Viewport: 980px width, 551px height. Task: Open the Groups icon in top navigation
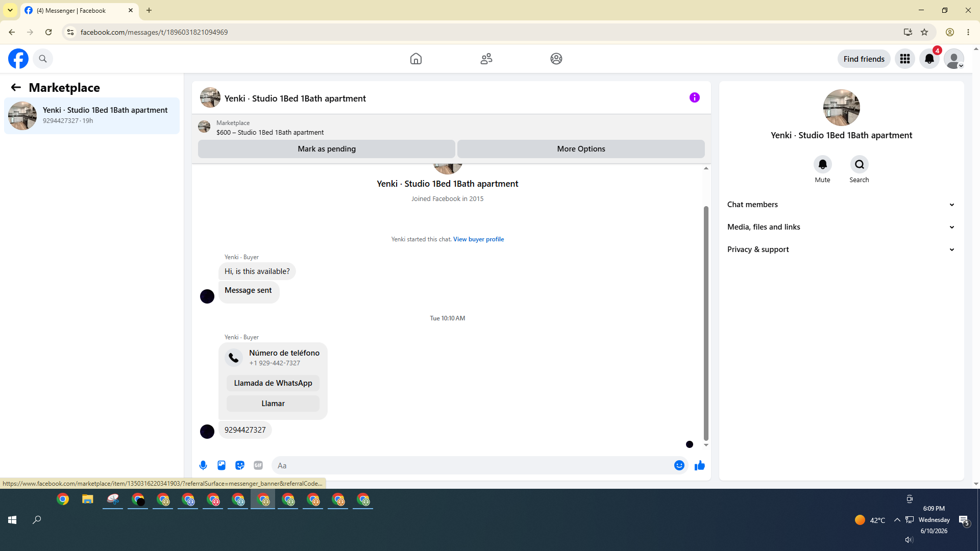[x=556, y=59]
